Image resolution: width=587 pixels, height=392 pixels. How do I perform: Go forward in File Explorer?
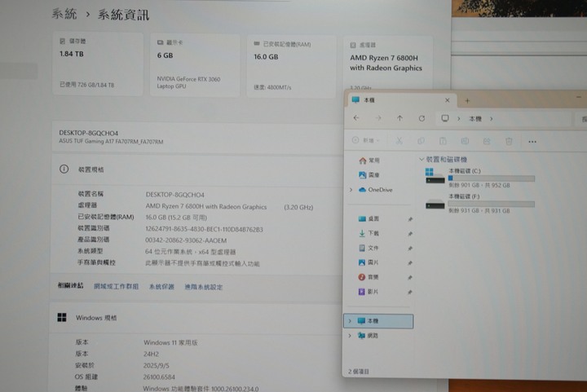coord(378,118)
